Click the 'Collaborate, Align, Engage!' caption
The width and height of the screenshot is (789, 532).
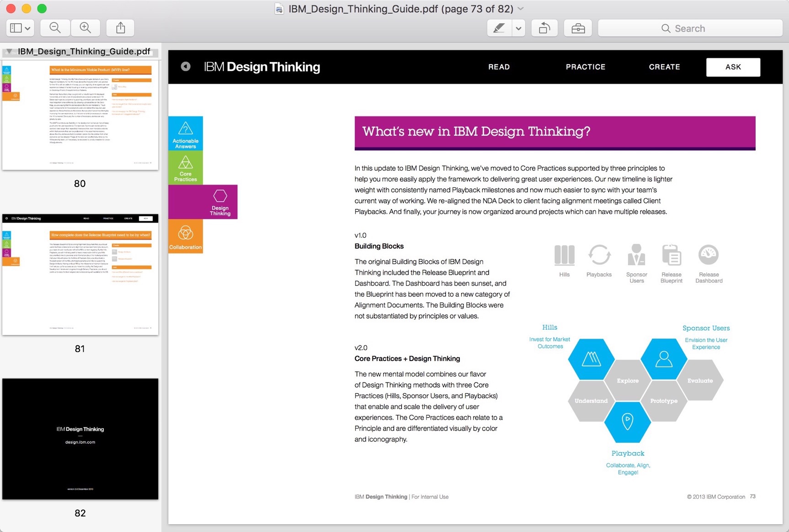click(628, 469)
